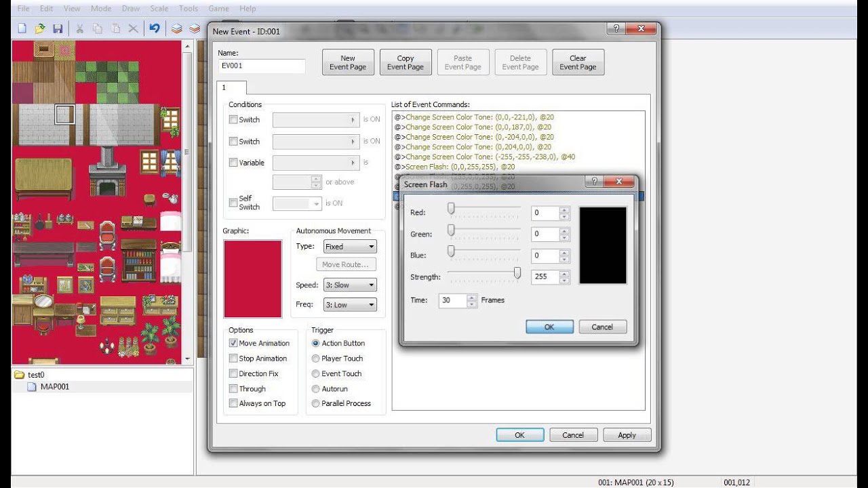Open the Speed dropdown showing 3: Slow
The width and height of the screenshot is (868, 488).
coord(350,285)
